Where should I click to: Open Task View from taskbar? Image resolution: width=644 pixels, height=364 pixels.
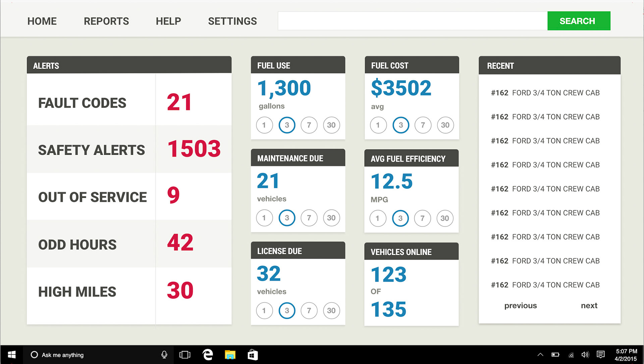click(184, 355)
